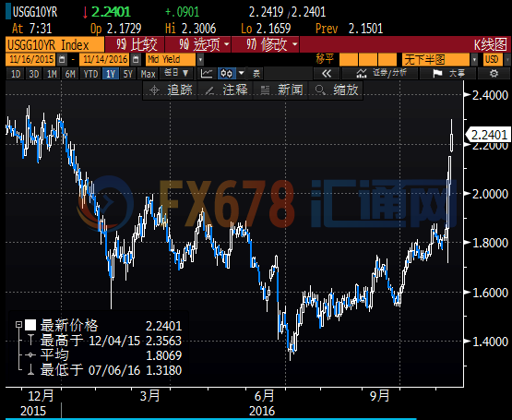This screenshot has height=420, width=512.
Task: Set range to 1M
Action: point(52,74)
